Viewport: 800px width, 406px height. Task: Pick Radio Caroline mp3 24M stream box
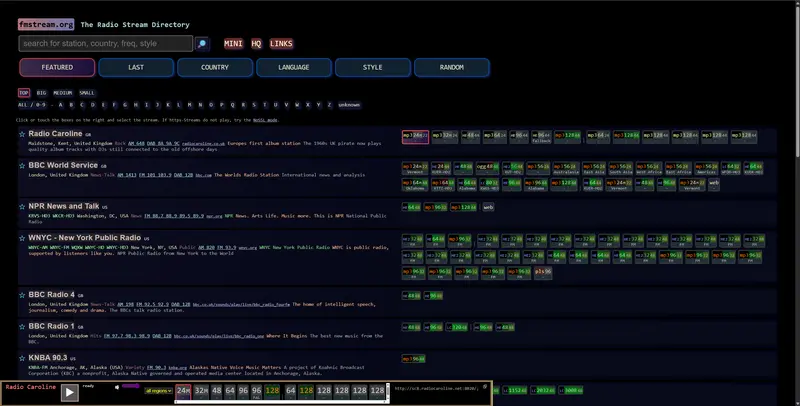pos(415,137)
